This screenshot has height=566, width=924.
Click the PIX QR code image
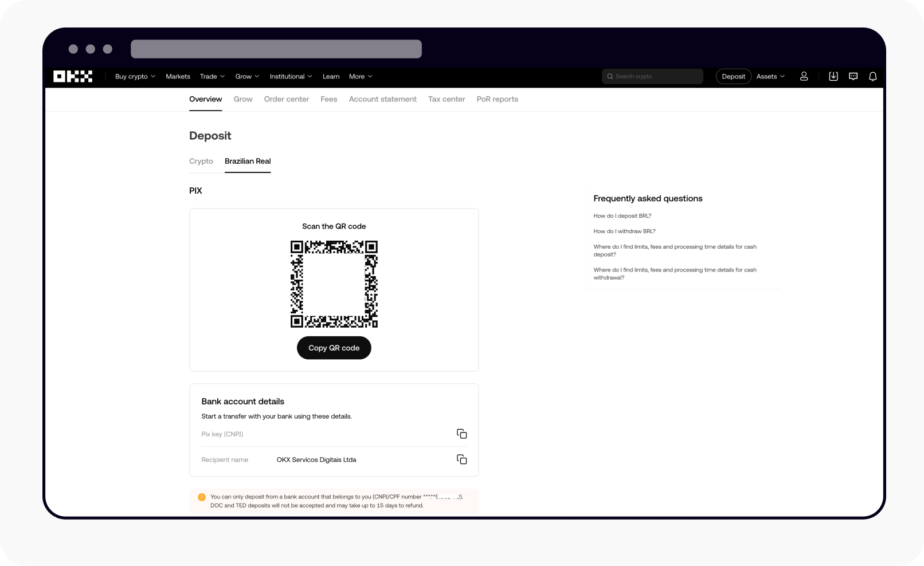[x=334, y=284]
